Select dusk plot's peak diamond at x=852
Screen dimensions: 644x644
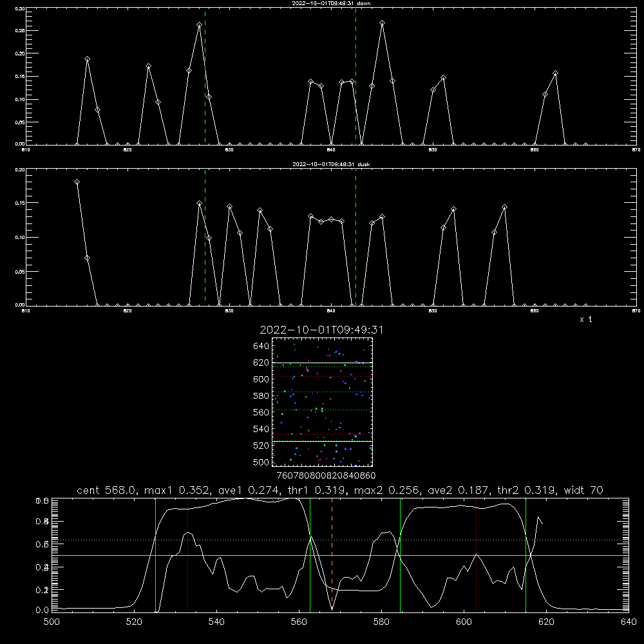453,209
